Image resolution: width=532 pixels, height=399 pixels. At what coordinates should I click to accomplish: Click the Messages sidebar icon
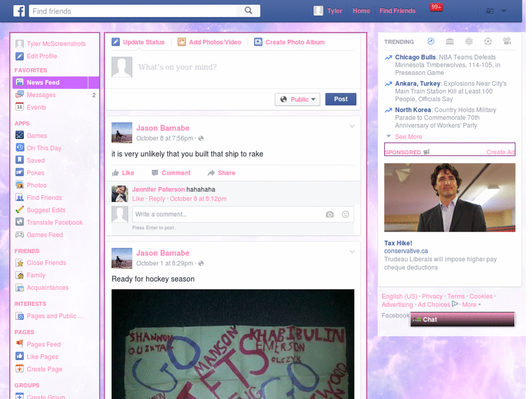pos(20,95)
